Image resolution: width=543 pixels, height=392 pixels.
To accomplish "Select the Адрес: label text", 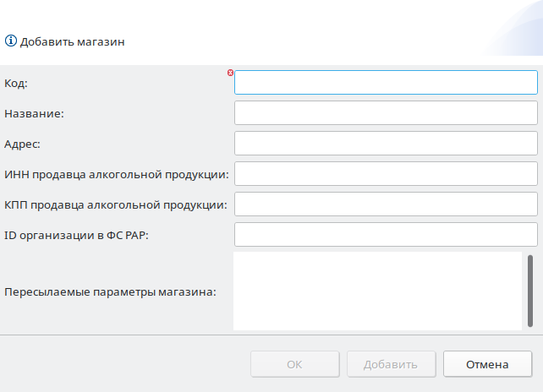I will pos(22,144).
